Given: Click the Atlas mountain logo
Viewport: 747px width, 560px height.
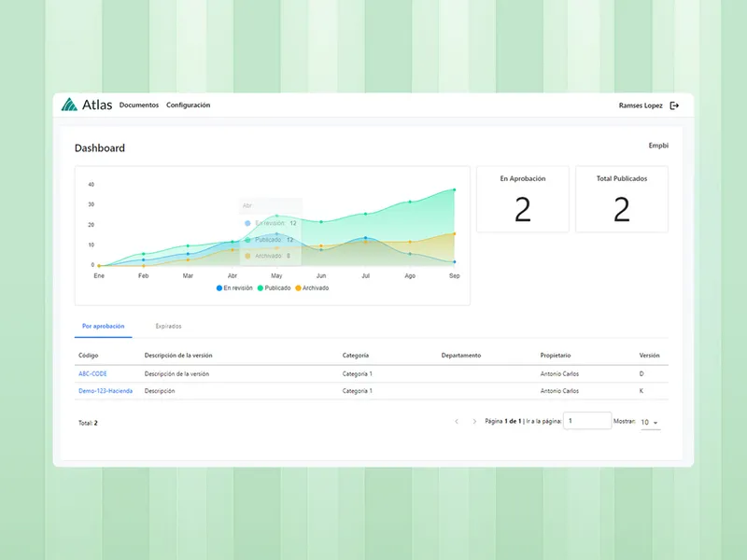Looking at the screenshot, I should [68, 105].
